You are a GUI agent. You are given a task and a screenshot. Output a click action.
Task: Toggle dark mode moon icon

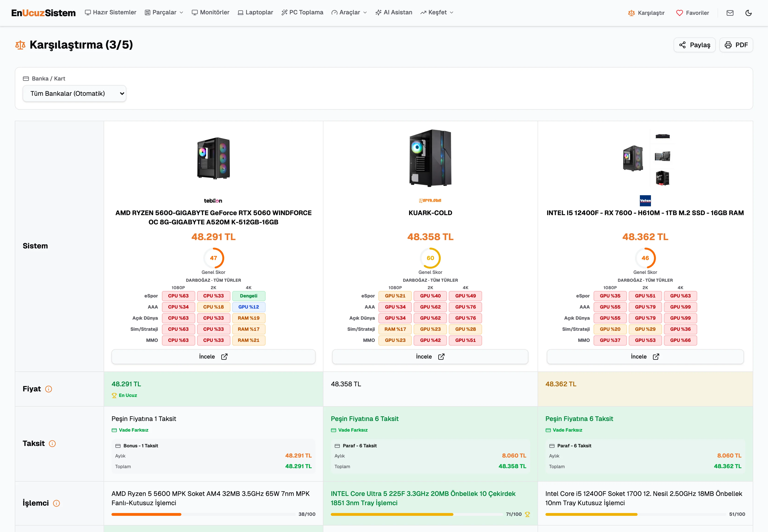[748, 13]
